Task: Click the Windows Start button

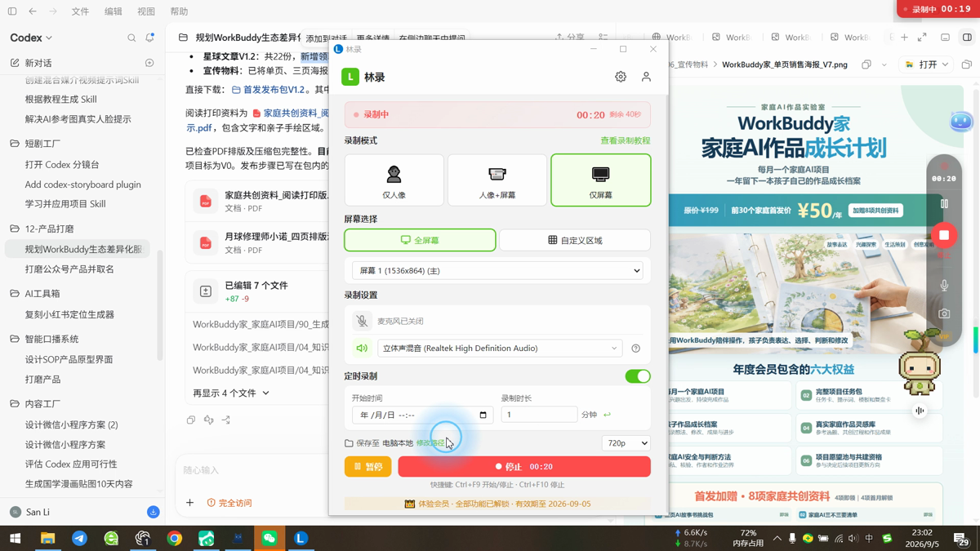Action: [x=15, y=538]
